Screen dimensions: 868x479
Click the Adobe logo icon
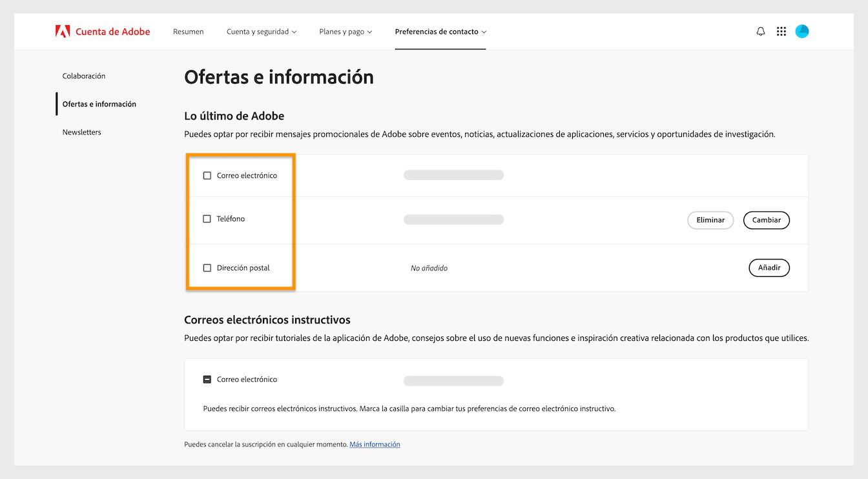point(63,30)
